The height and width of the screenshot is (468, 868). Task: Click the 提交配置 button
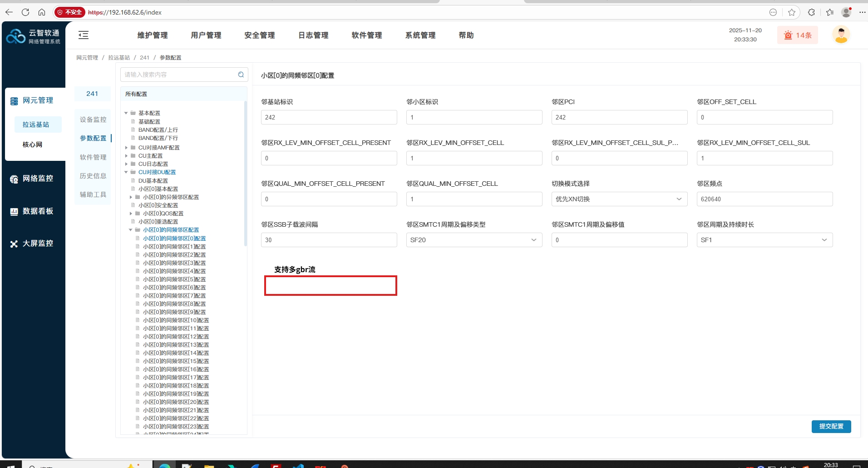click(x=831, y=426)
